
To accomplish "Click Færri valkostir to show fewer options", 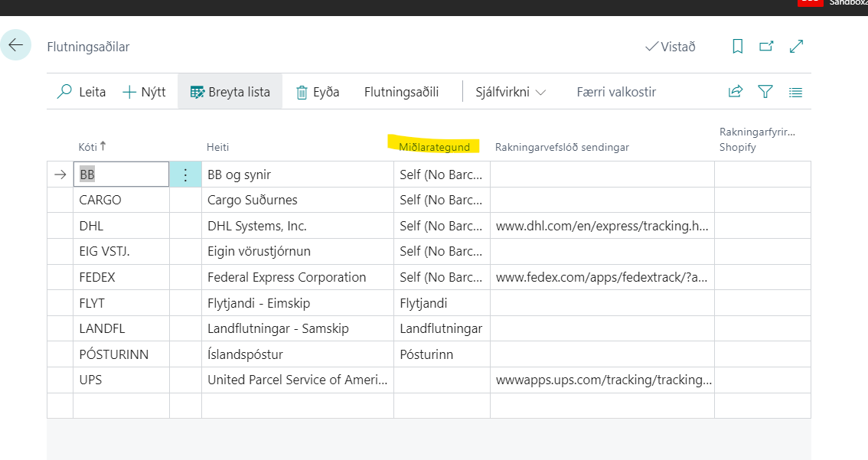I will pos(616,92).
